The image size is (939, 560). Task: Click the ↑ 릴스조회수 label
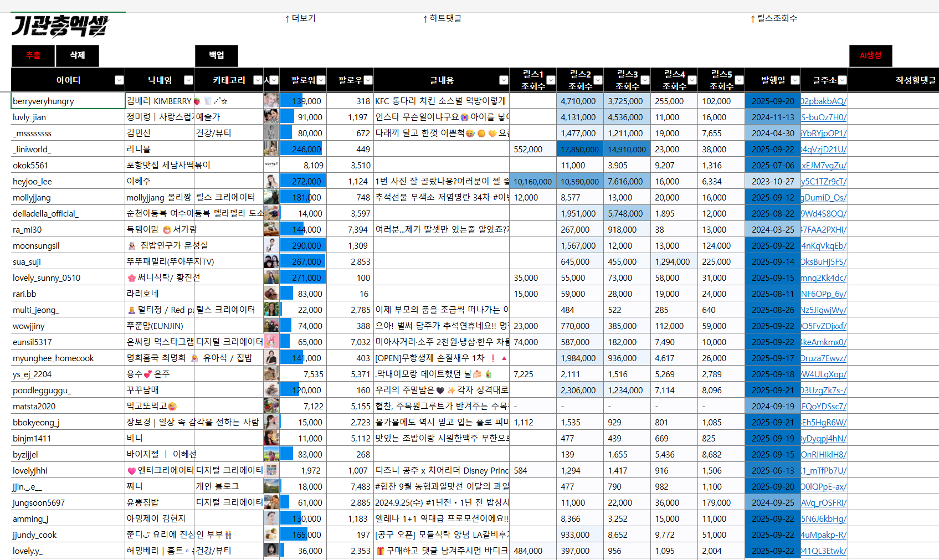tap(773, 18)
